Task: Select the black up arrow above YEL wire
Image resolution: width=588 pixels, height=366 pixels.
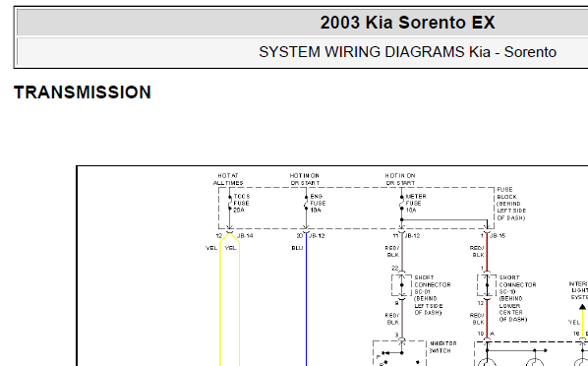Action: (582, 307)
